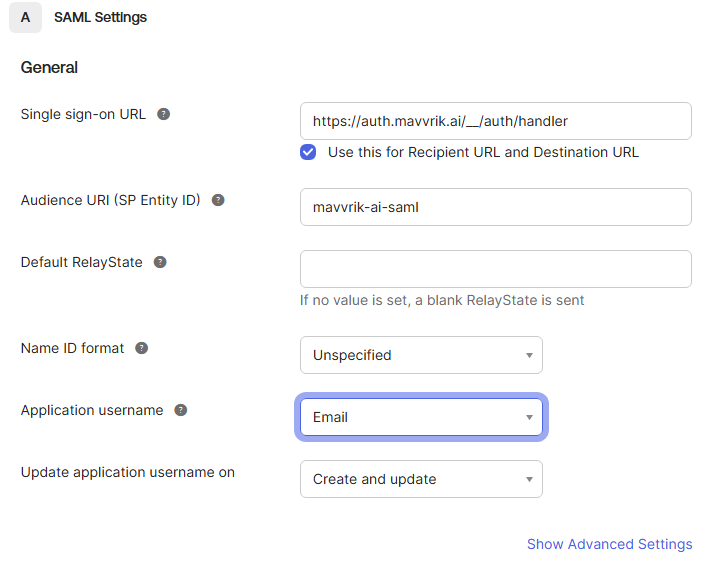Click the General subsection heading
The image size is (715, 573).
tap(49, 67)
